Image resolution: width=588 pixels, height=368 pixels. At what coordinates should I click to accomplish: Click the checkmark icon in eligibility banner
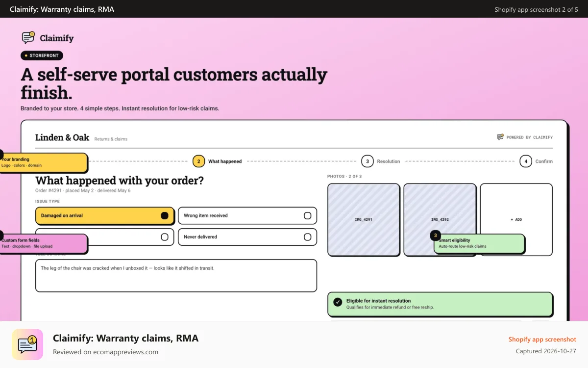(x=338, y=302)
